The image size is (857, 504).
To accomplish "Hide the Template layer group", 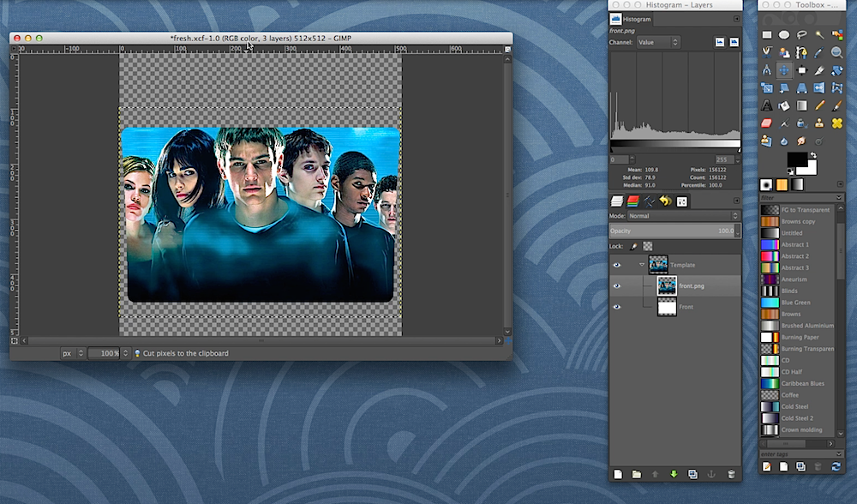I will click(x=617, y=265).
